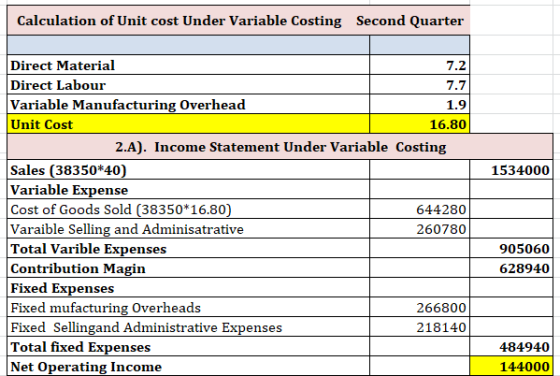Screen dimensions: 560x376
Task: Click the cost of goods sold value 644280
Action: 420,209
